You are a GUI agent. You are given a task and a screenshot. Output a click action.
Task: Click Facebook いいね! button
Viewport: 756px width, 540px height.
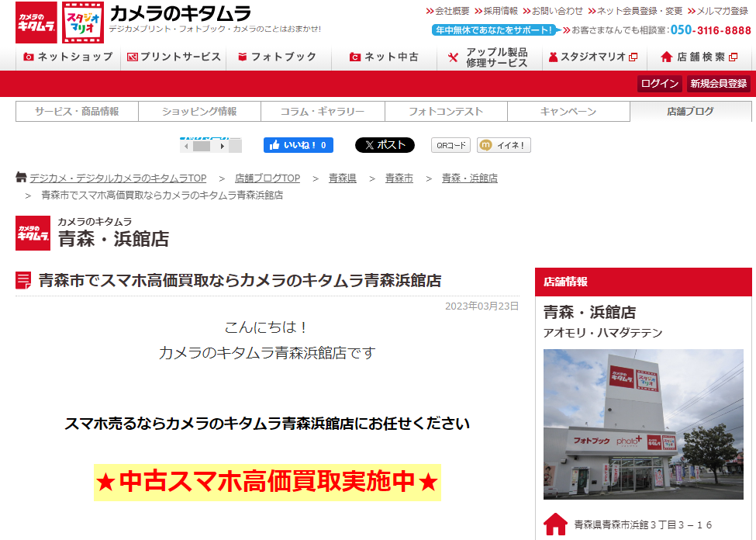coord(299,145)
